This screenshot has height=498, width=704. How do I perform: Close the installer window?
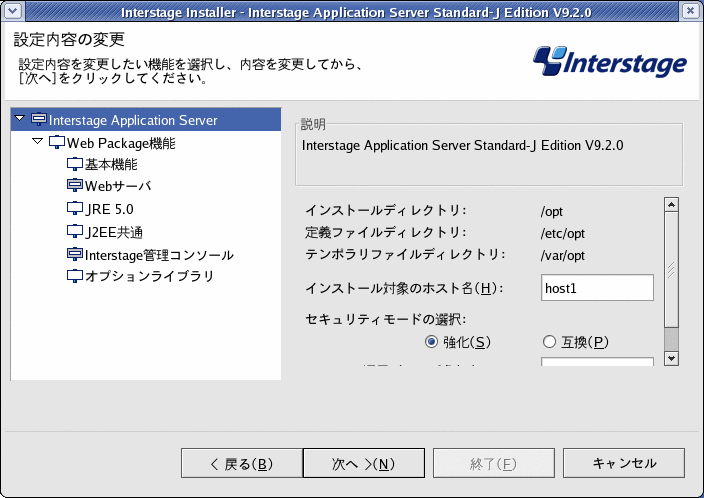tap(691, 10)
